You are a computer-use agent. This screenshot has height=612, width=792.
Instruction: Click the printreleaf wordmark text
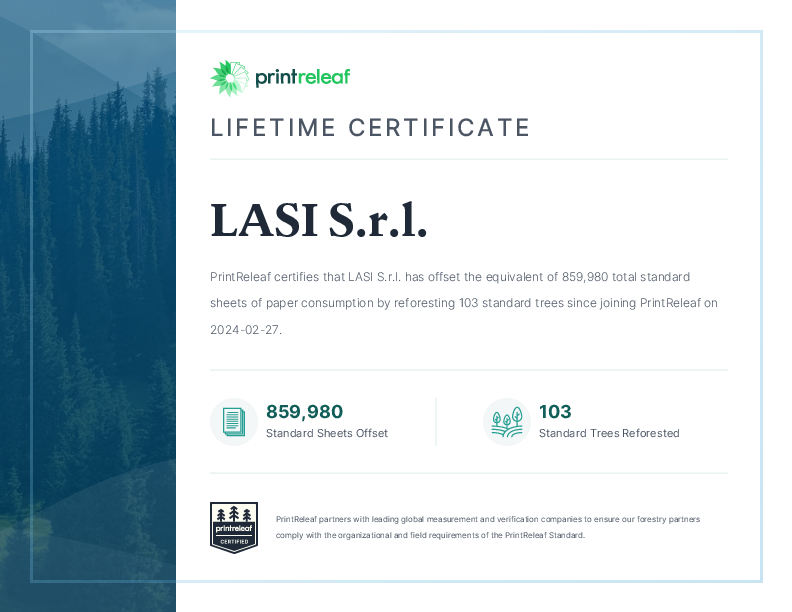click(302, 78)
